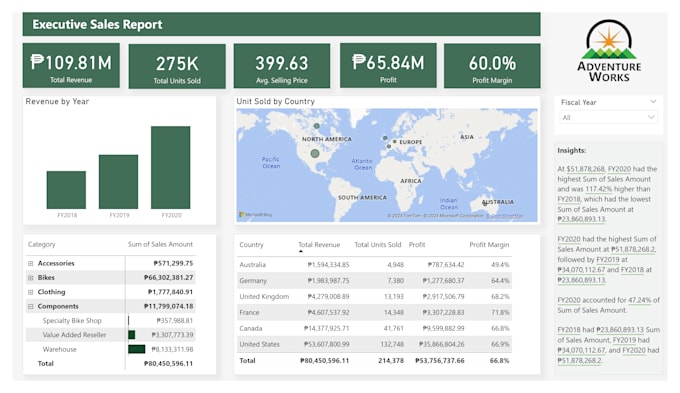
Task: Sort by Total Units Sold column header
Action: click(x=378, y=245)
